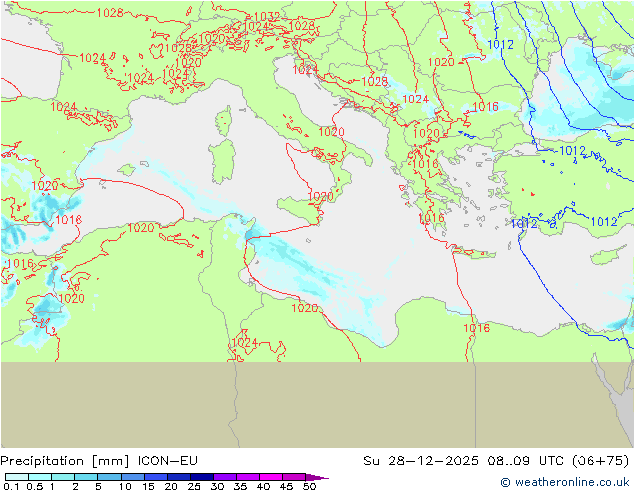This screenshot has width=634, height=490.
Task: Click the legend value '45'
Action: click(286, 486)
